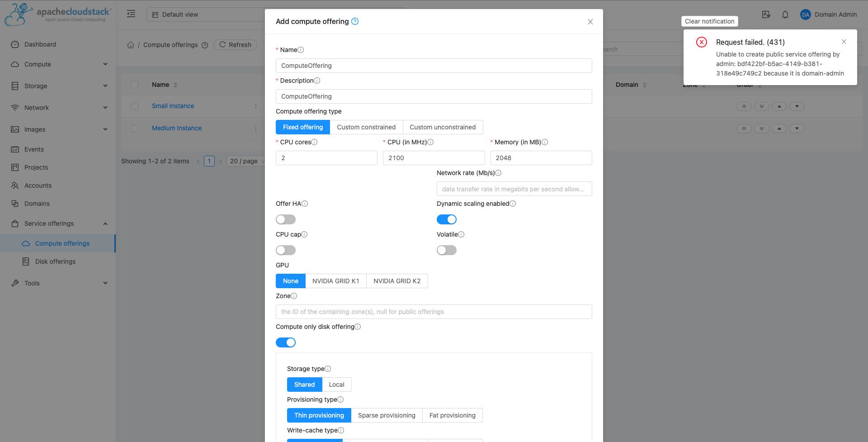Open the notifications bell
Screen dimensions: 868x442
(x=785, y=14)
